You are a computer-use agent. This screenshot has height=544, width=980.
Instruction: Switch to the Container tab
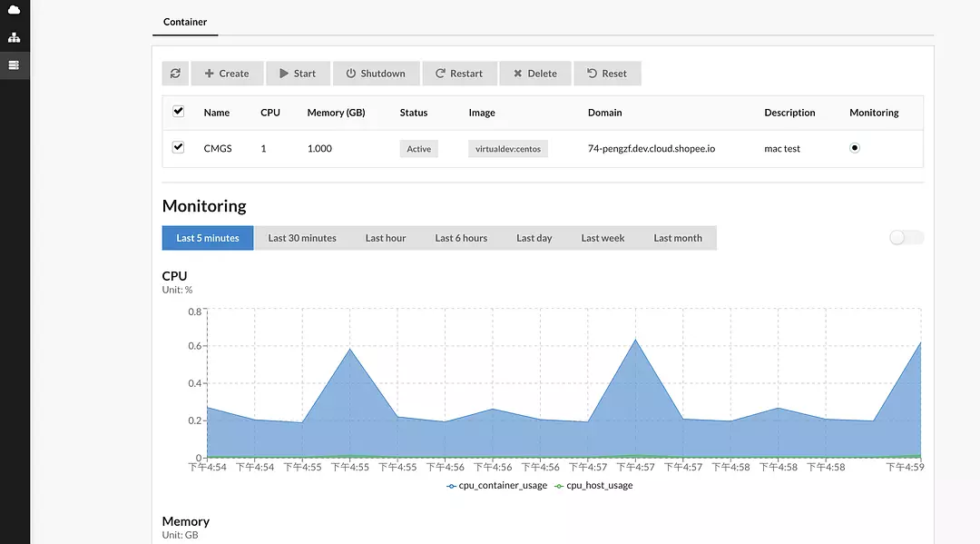(x=185, y=22)
